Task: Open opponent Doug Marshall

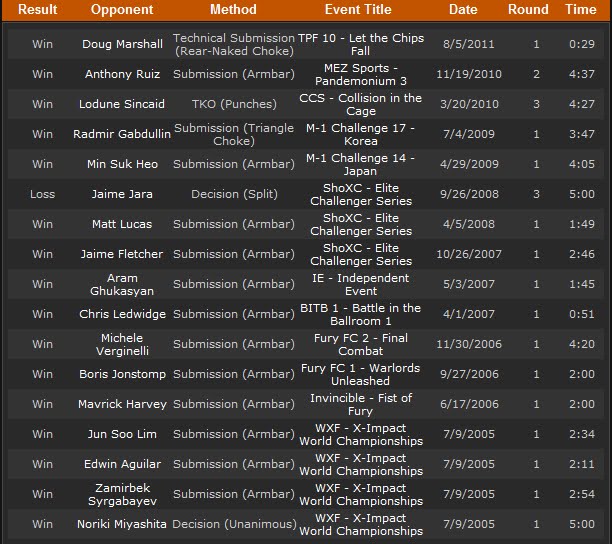Action: 122,44
